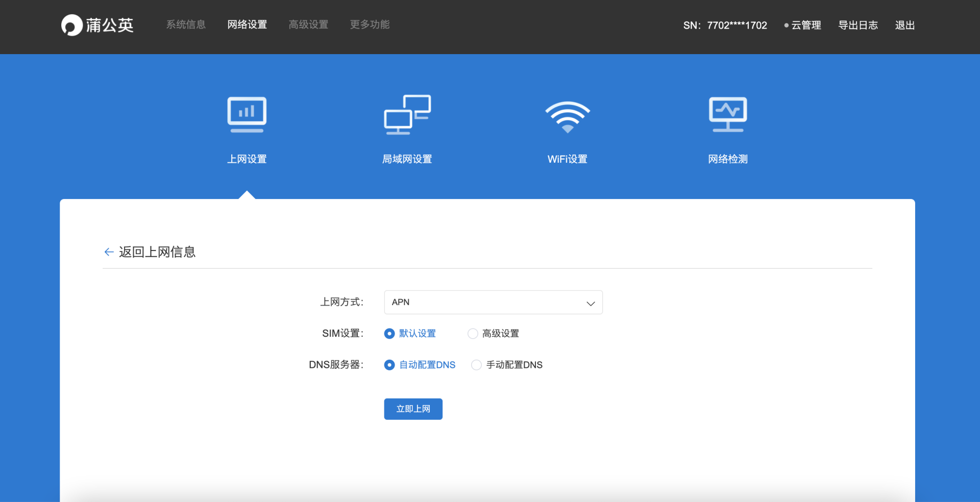Click 导出日志 to export logs

coord(858,26)
